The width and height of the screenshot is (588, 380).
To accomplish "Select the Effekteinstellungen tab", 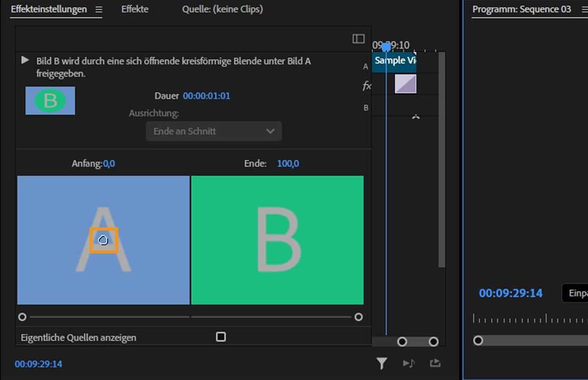I will click(49, 9).
